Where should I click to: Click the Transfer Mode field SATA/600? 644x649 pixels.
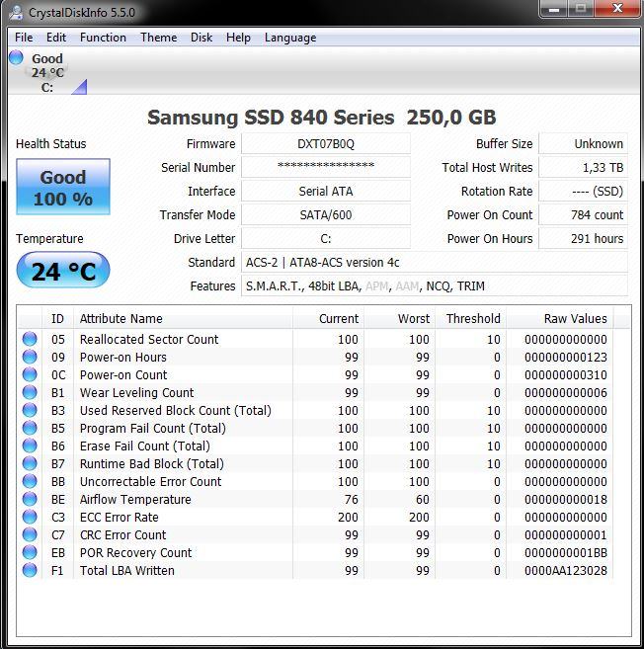326,214
